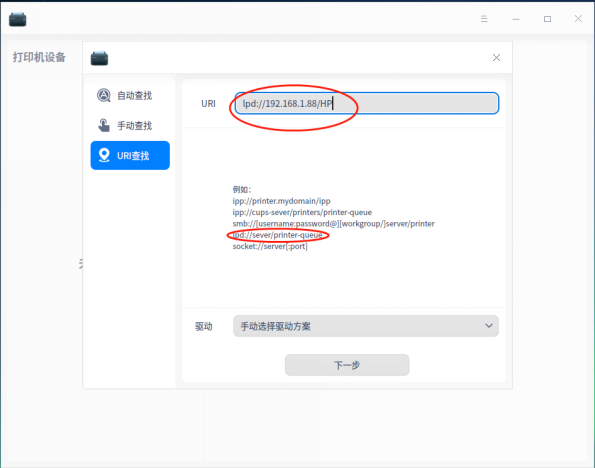Viewport: 595px width, 468px height.
Task: Minimize the printer manager window
Action: point(516,19)
